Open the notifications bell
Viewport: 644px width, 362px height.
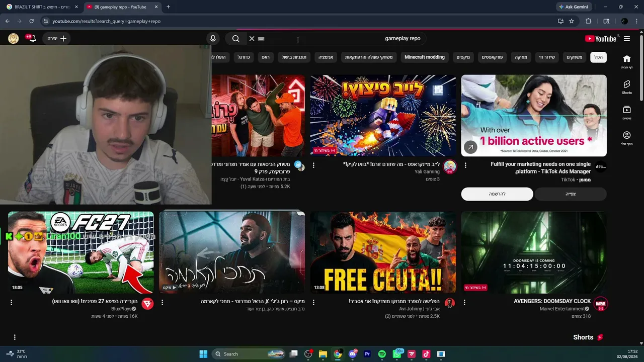tap(33, 39)
